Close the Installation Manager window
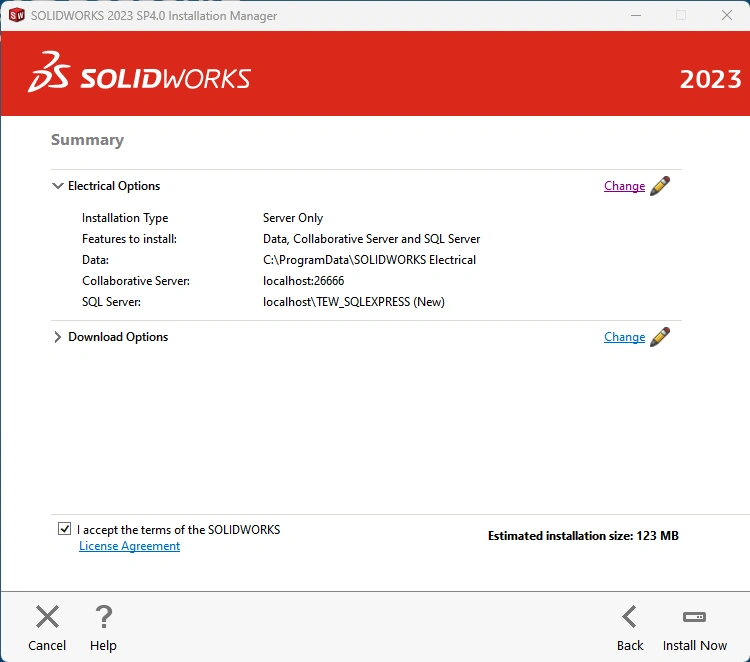Screen dimensions: 750x662 pos(727,15)
